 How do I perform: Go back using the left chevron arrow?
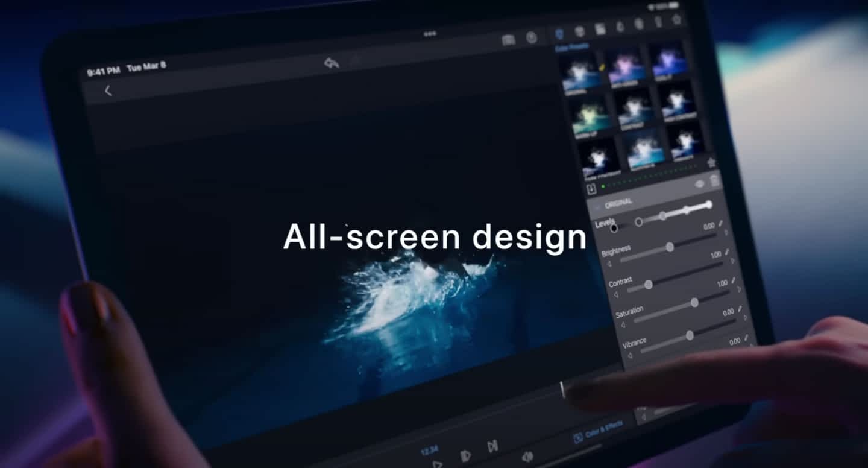pos(108,91)
